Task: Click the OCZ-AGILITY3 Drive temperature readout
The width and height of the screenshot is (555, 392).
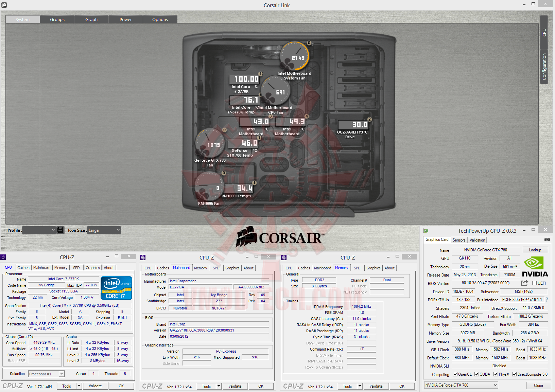Action: coord(353,125)
